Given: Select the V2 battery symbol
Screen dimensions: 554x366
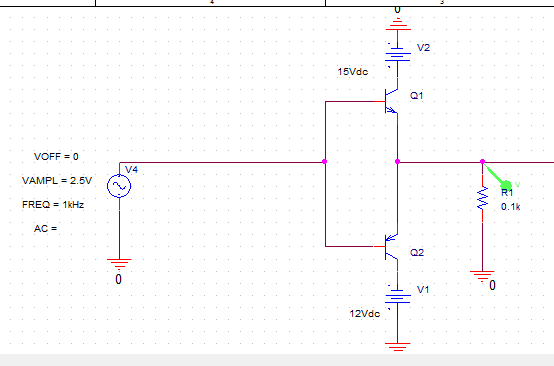Looking at the screenshot, I should pos(397,55).
